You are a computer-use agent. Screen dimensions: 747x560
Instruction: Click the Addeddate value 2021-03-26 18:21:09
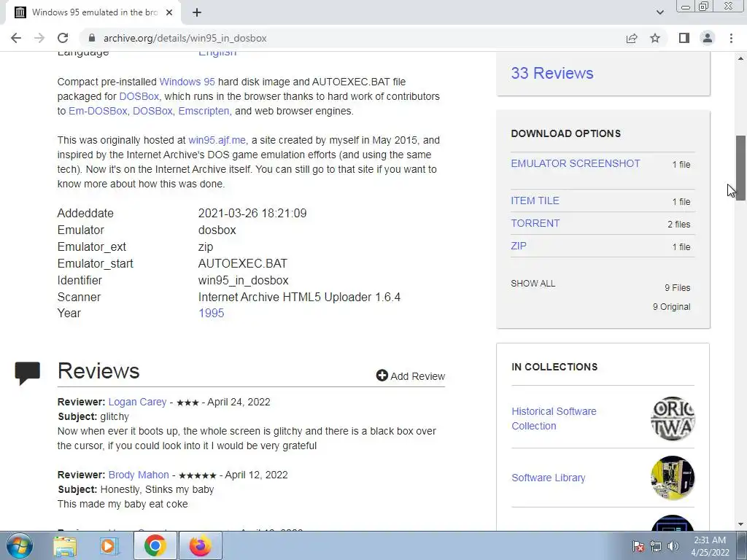click(x=252, y=214)
